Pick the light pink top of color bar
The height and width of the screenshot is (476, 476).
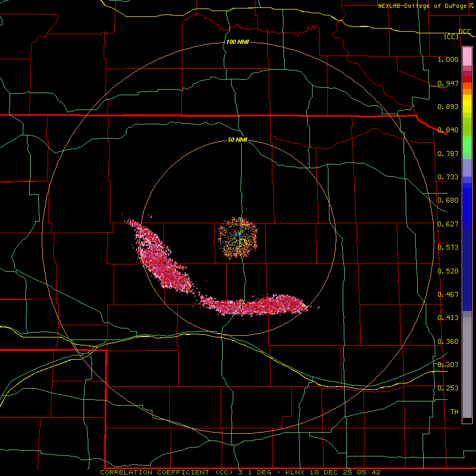[467, 56]
